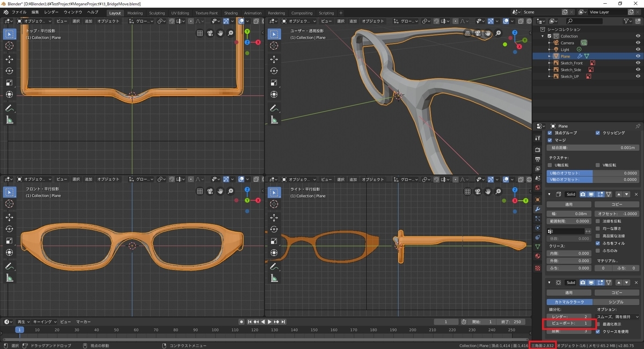The height and width of the screenshot is (349, 644).
Task: Enable the 均一な厚さ checkbox
Action: click(598, 228)
